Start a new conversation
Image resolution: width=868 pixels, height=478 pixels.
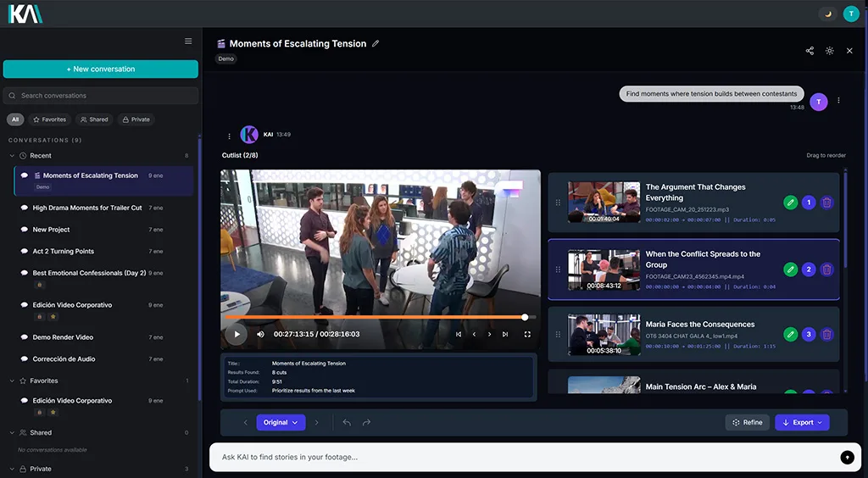100,69
